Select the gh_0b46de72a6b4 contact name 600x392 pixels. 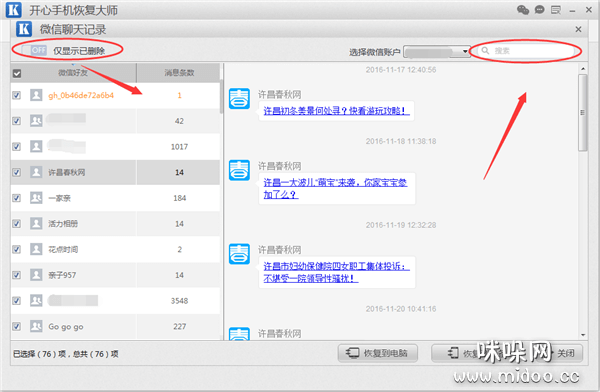coord(81,95)
